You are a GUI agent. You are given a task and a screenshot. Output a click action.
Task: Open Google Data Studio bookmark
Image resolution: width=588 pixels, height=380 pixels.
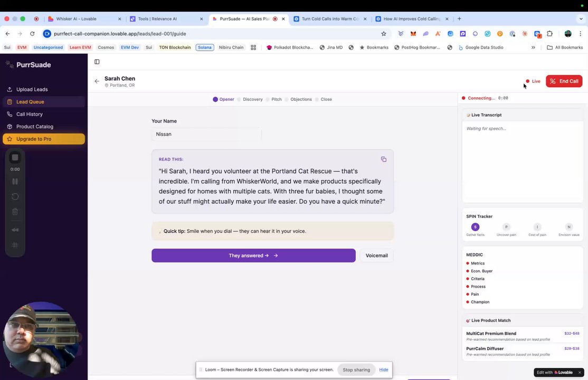coord(481,47)
